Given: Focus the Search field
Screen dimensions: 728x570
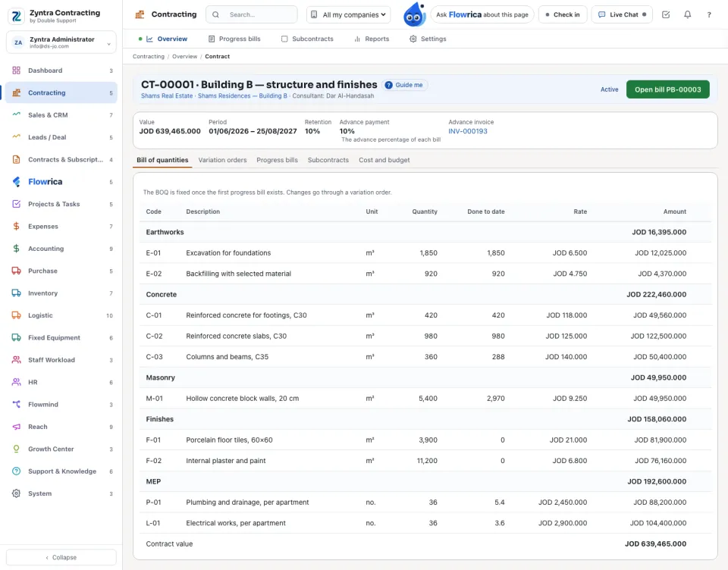Looking at the screenshot, I should click(x=252, y=14).
